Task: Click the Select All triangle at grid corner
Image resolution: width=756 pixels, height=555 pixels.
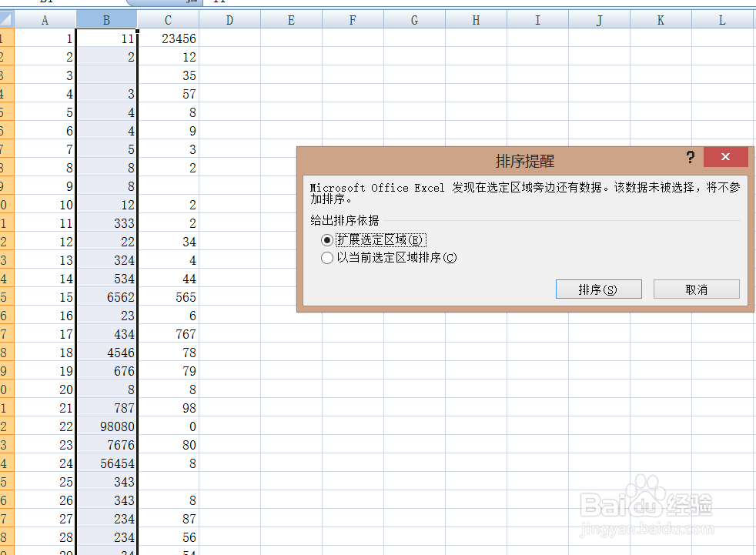Action: pos(6,19)
